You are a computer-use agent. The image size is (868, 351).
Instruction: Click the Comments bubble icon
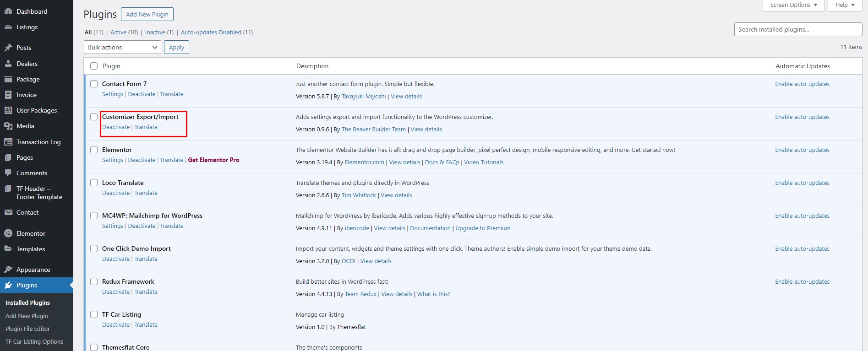tap(8, 173)
